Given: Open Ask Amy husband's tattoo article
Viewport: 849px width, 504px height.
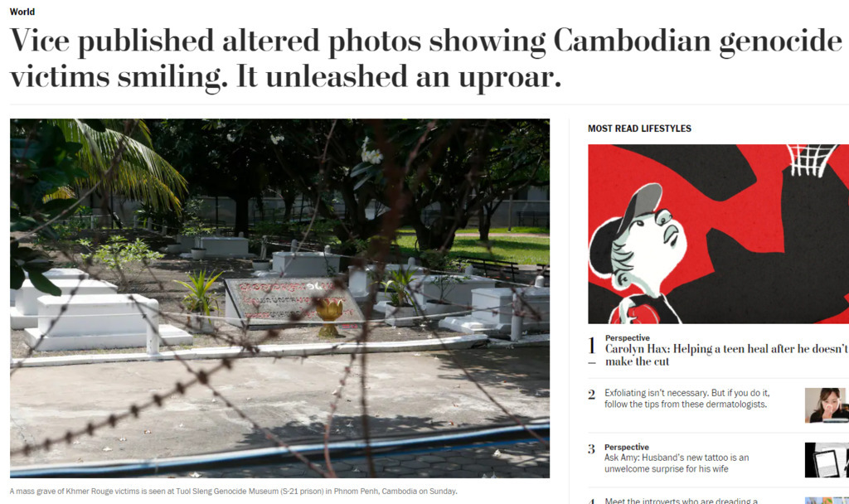Looking at the screenshot, I should 677,463.
